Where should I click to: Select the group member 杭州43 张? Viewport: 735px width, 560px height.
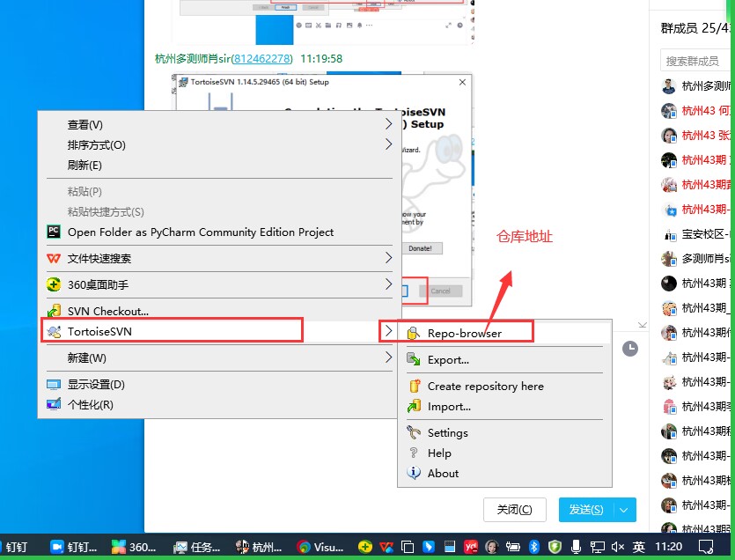pyautogui.click(x=695, y=136)
